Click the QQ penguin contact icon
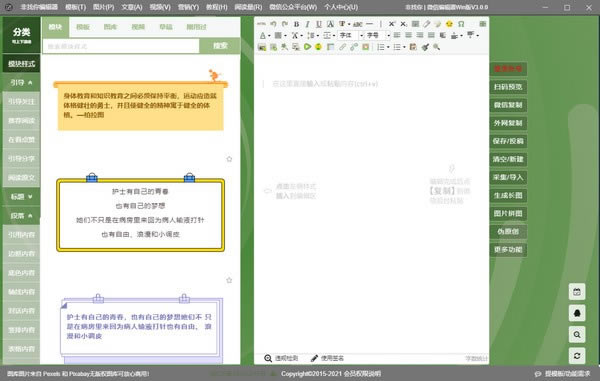600x381 pixels. (x=577, y=313)
